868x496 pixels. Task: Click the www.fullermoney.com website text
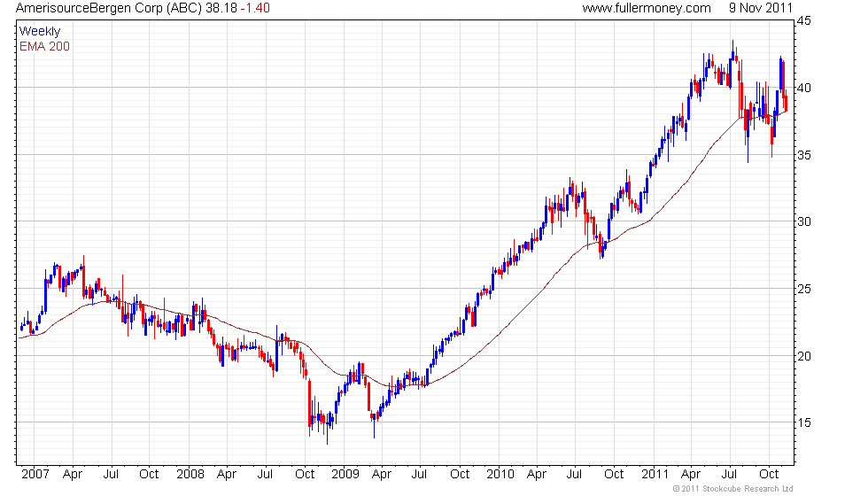pos(647,8)
